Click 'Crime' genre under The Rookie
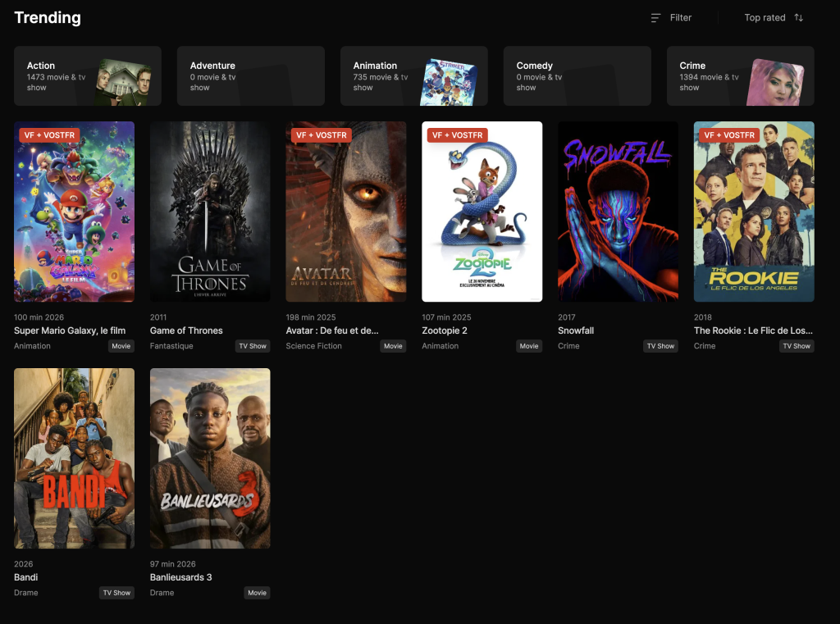840x624 pixels. pos(705,346)
